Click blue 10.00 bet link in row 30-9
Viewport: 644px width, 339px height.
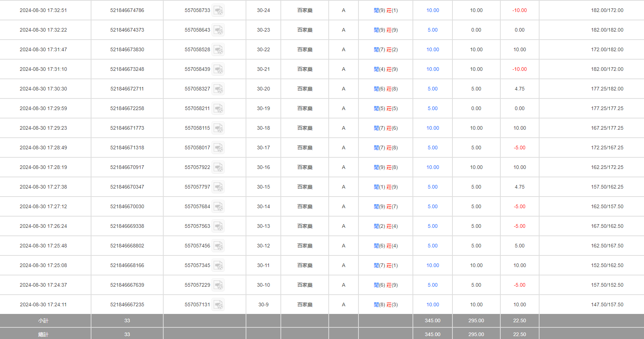[432, 305]
